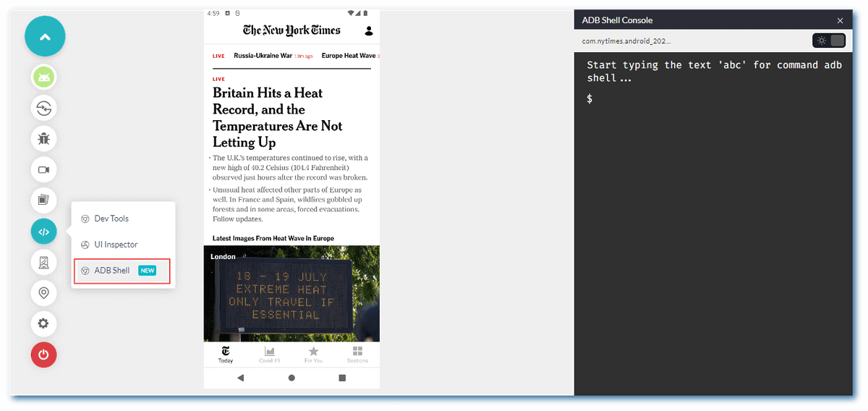Click the red LIVE label above headline

pos(218,80)
